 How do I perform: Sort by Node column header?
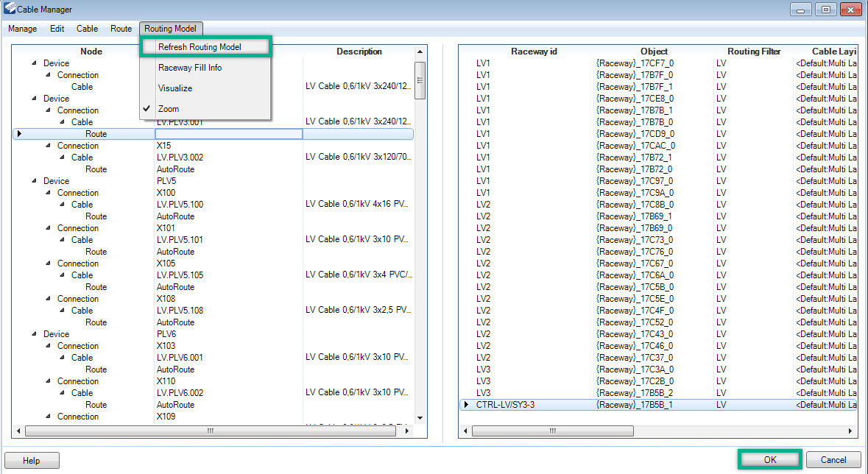tap(91, 52)
